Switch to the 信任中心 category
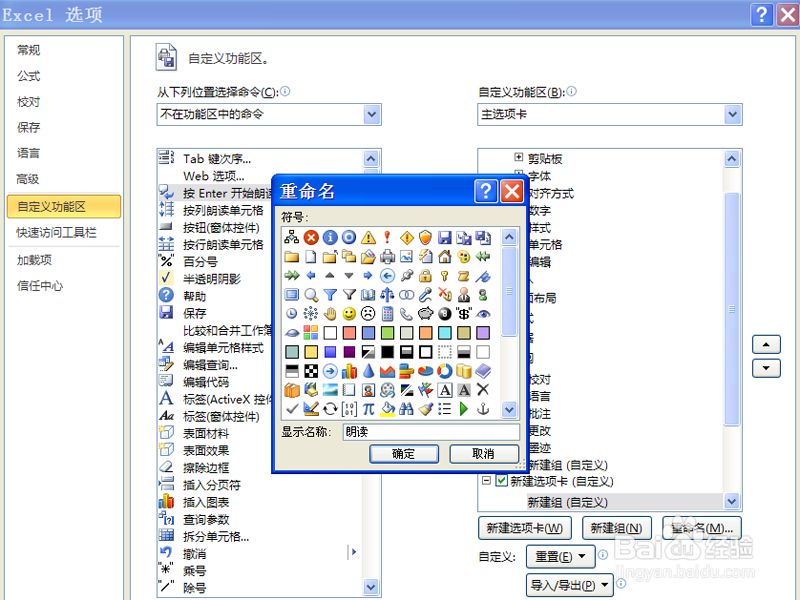 [40, 286]
